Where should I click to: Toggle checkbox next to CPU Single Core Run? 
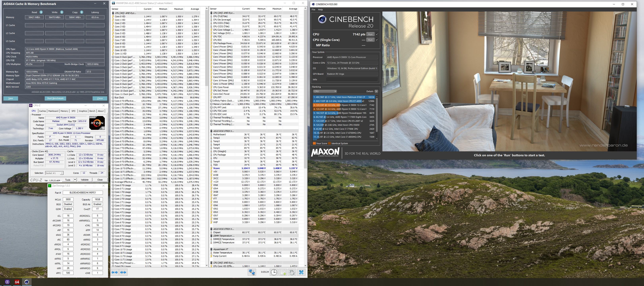(377, 40)
